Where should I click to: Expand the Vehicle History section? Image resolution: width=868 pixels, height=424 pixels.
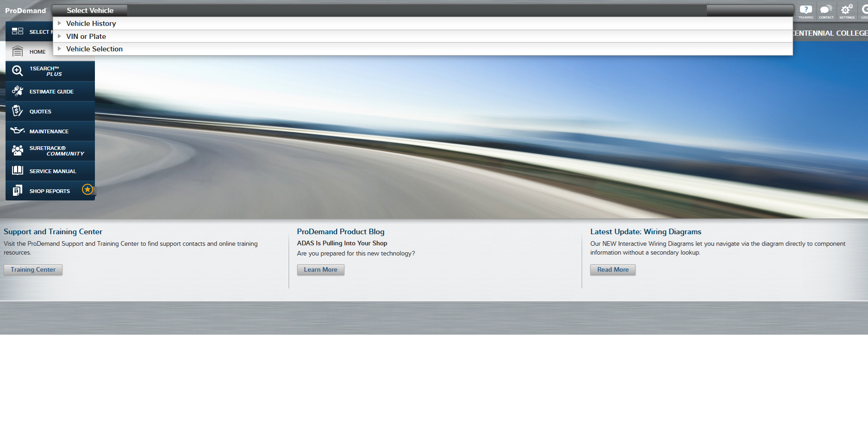tap(91, 24)
